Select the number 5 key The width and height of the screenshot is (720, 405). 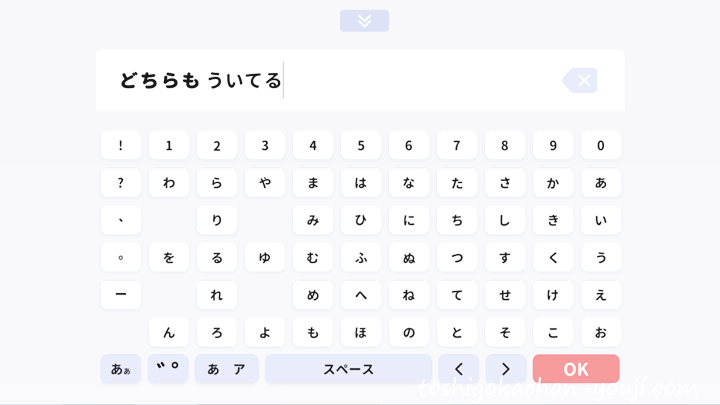click(361, 145)
